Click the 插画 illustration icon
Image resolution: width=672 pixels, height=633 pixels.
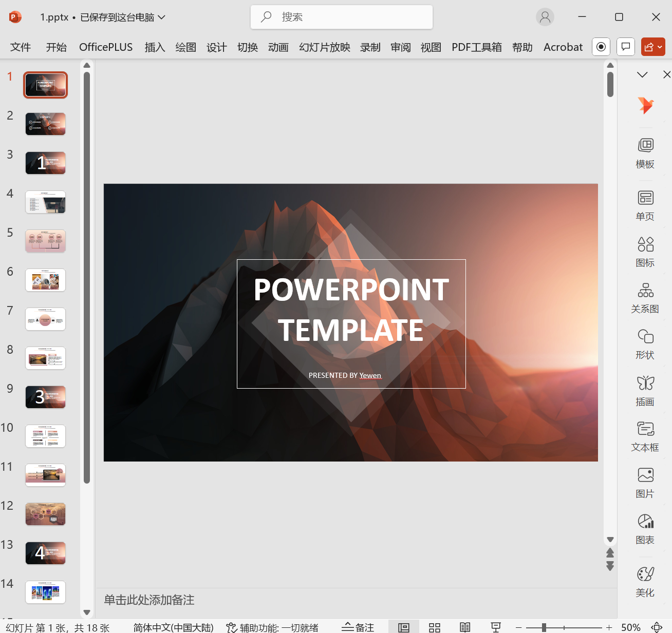pos(645,383)
